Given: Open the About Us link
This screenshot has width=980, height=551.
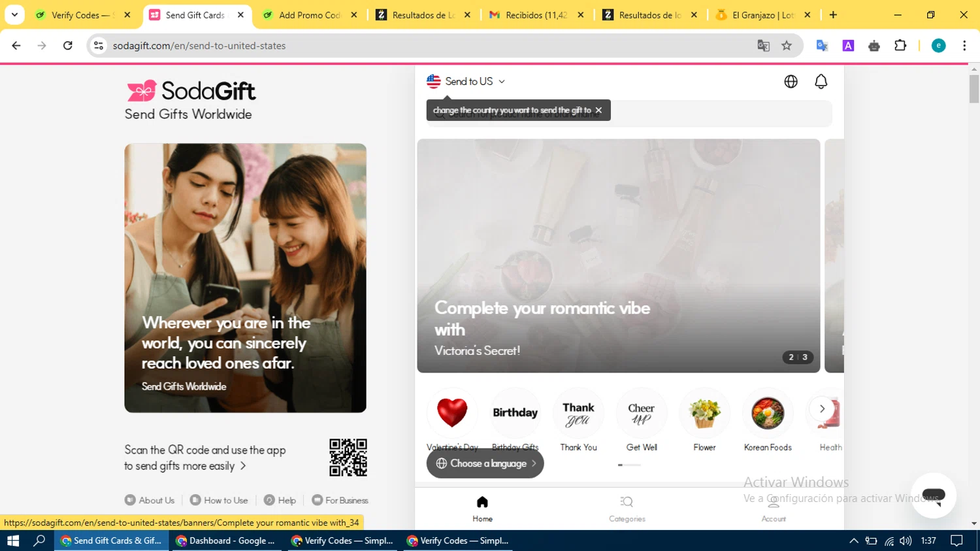Looking at the screenshot, I should [150, 501].
